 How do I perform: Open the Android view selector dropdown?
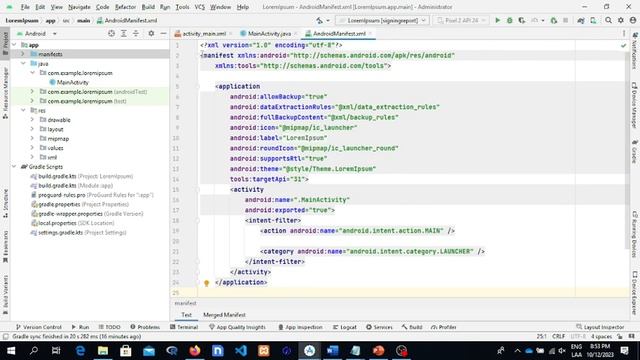(37, 33)
